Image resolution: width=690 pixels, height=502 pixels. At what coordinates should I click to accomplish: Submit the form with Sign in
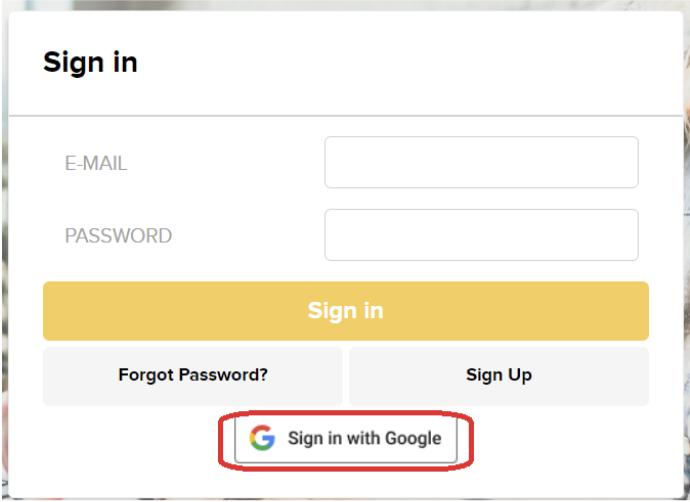click(345, 310)
